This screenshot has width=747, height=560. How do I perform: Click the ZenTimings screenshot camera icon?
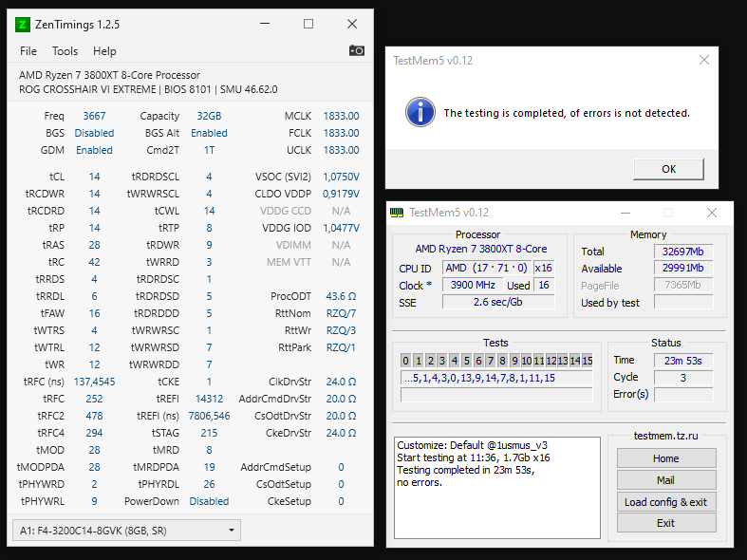pos(356,50)
